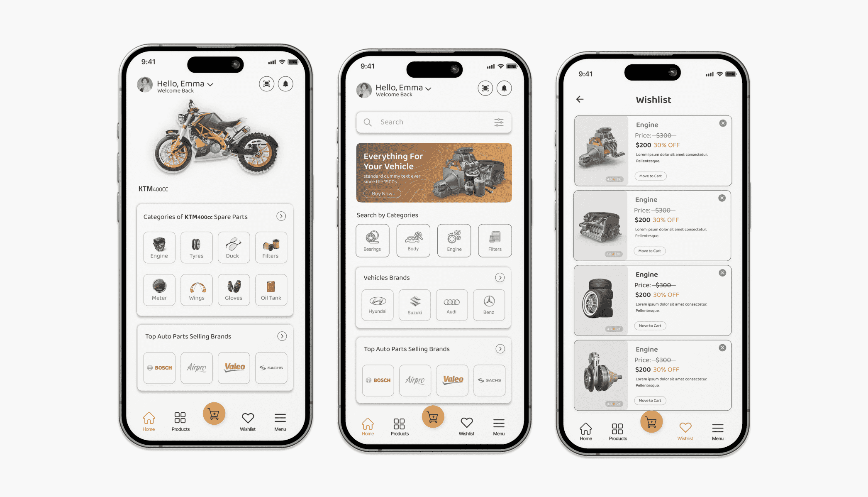Tap the Bearings category icon in search

(372, 239)
